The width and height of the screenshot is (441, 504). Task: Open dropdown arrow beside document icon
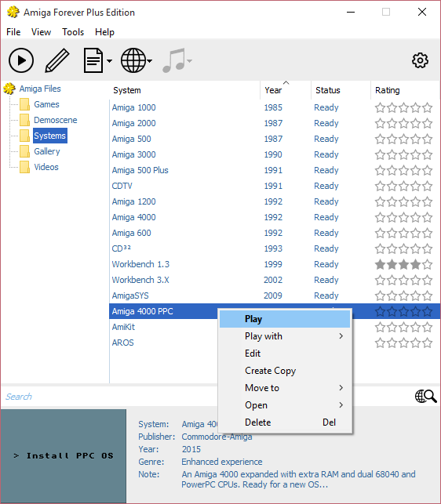109,61
